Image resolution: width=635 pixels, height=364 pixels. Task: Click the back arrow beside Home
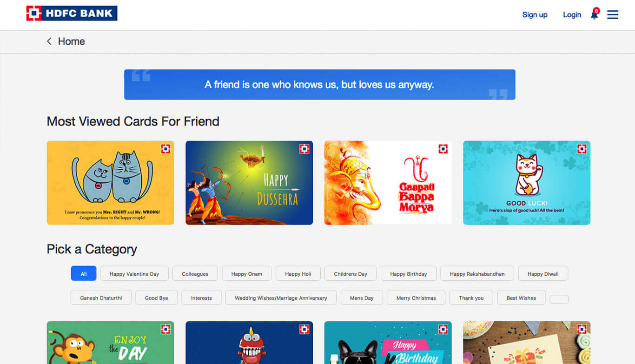pyautogui.click(x=49, y=41)
